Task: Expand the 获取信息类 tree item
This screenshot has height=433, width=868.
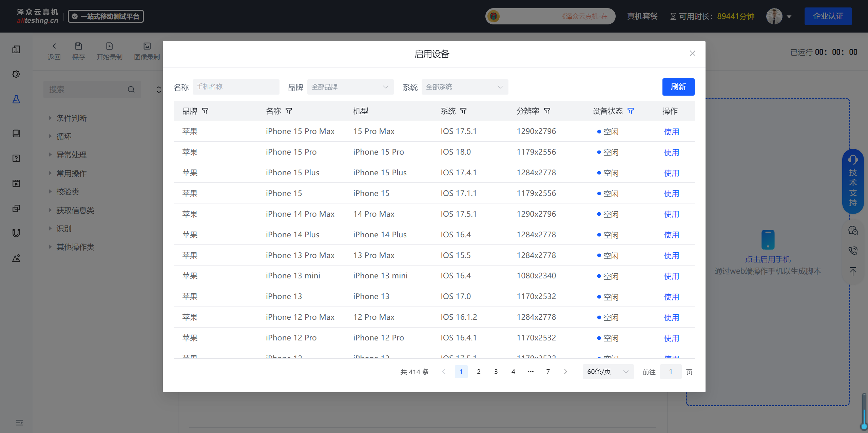Action: 50,210
